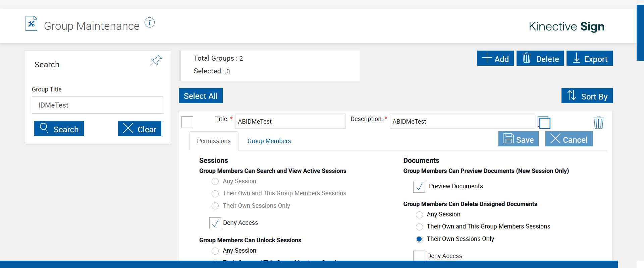Clear the group title search

(x=140, y=129)
